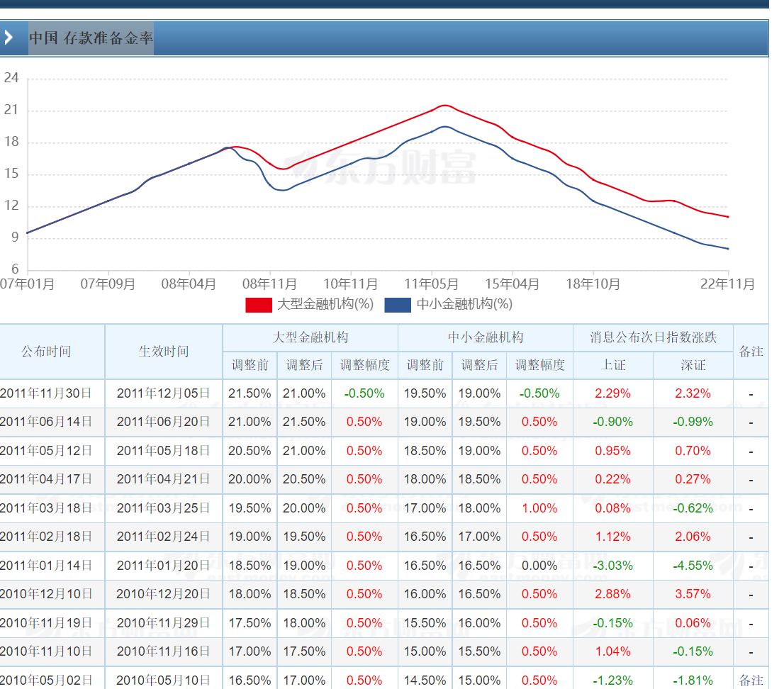The width and height of the screenshot is (784, 689).
Task: Click the 07年01月 axis label on chart
Action: (28, 284)
